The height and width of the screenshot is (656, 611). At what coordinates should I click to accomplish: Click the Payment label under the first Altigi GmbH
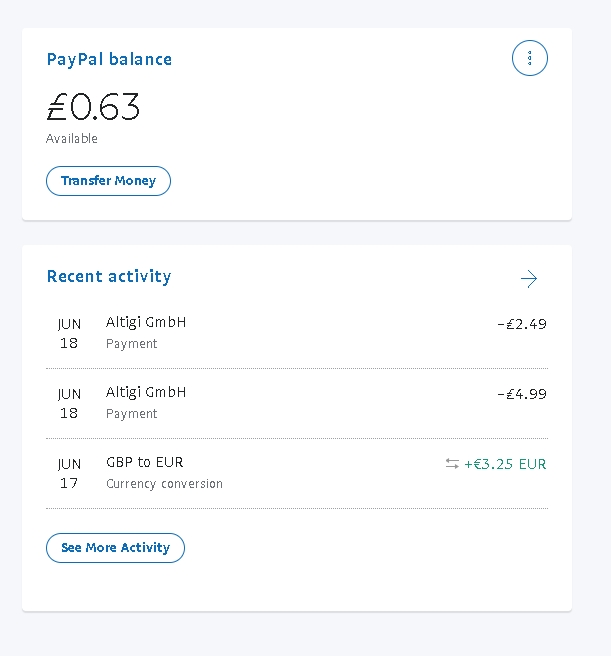pos(131,344)
